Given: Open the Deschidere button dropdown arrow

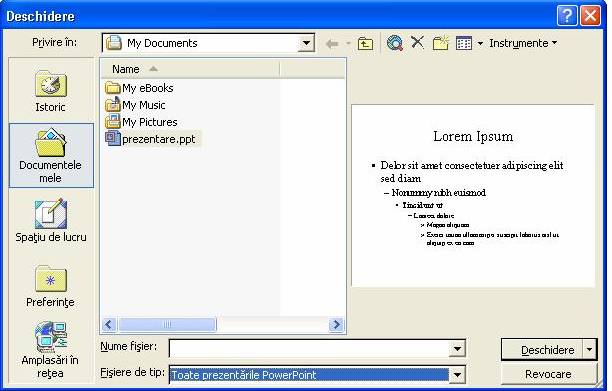Looking at the screenshot, I should pos(589,350).
